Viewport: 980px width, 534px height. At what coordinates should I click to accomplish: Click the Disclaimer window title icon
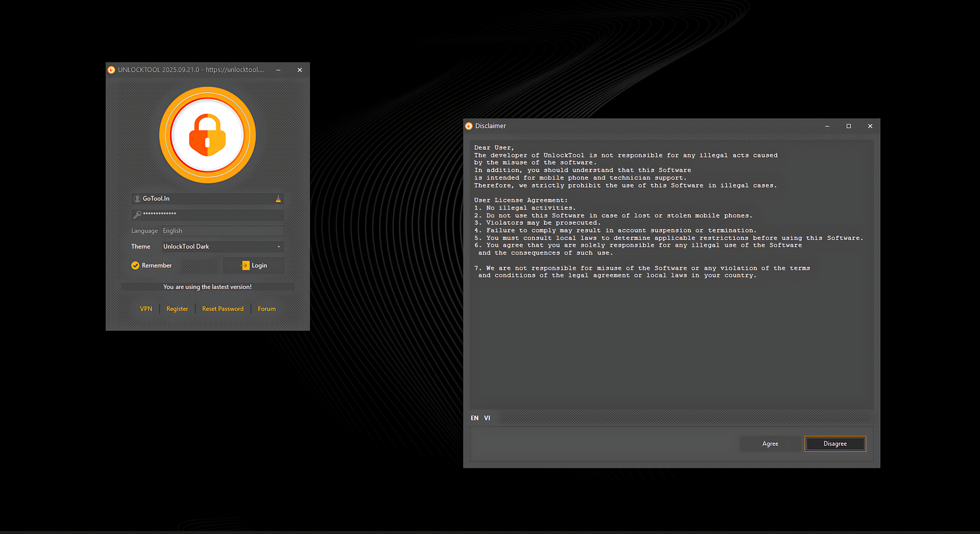[x=469, y=126]
